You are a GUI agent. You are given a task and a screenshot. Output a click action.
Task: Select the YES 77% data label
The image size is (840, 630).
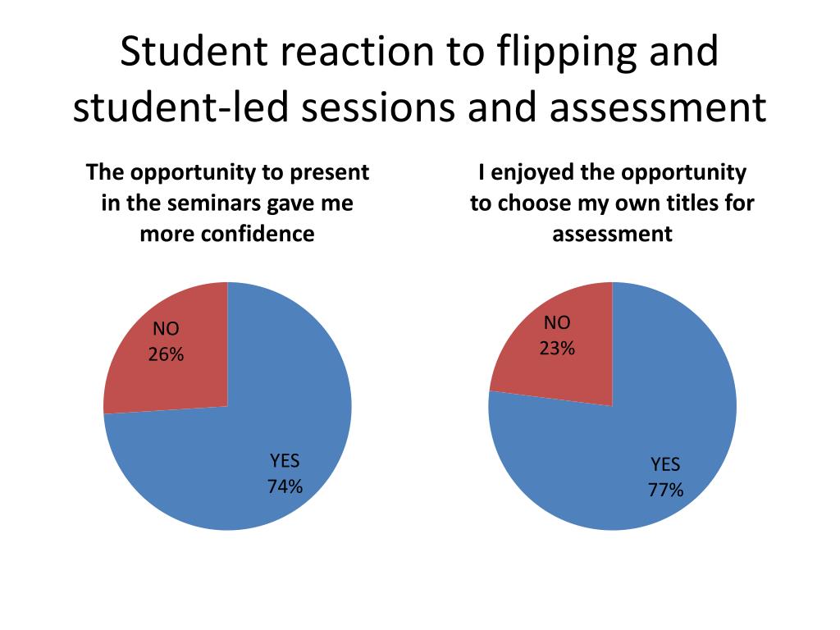[x=666, y=477]
